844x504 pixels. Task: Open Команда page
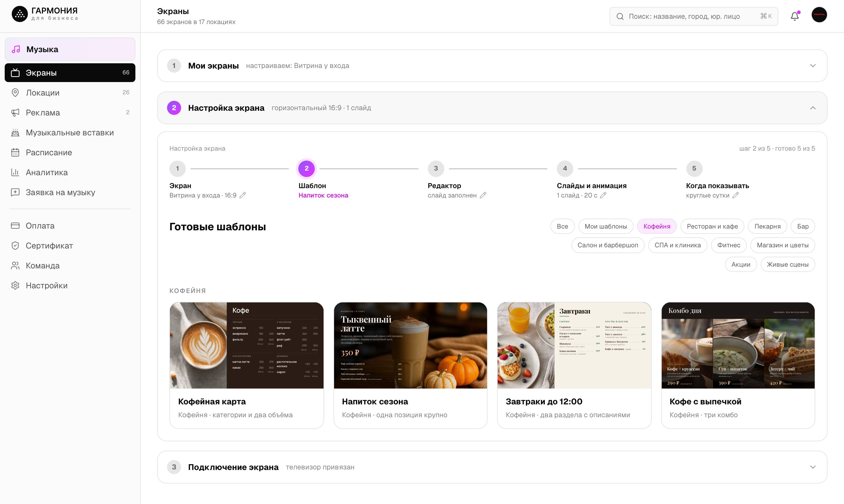coord(70,265)
